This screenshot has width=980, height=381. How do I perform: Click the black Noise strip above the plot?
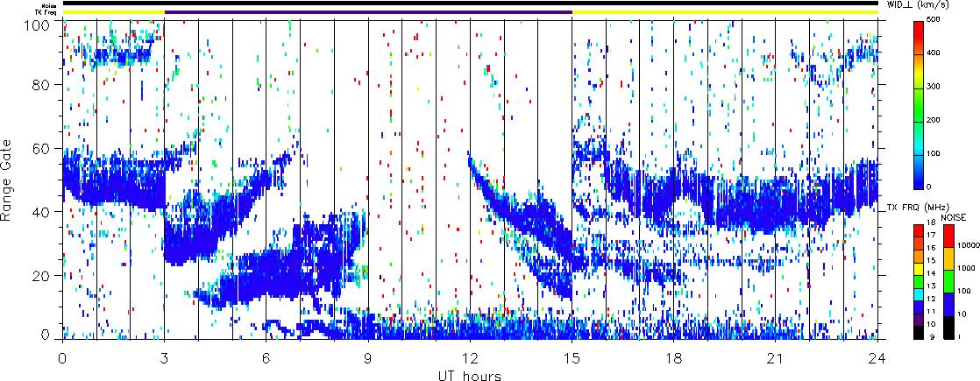(469, 4)
